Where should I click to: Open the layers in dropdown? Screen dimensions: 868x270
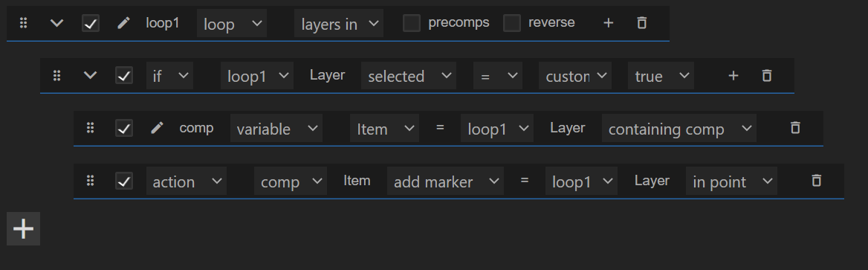pyautogui.click(x=338, y=23)
